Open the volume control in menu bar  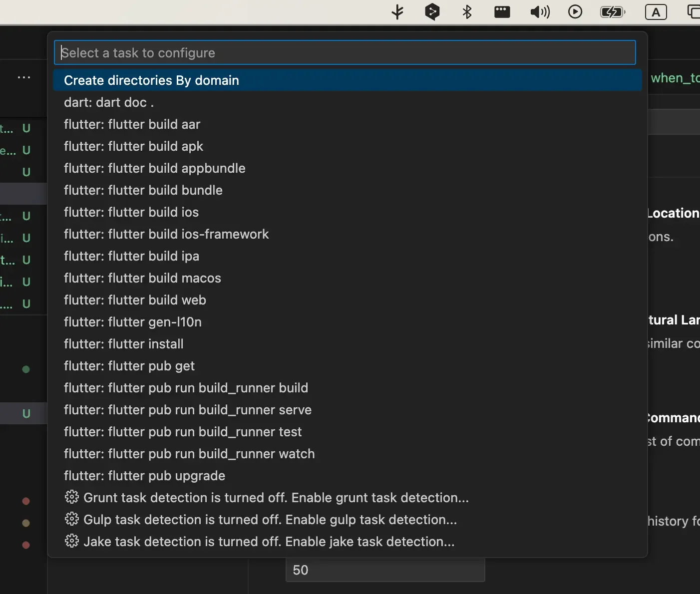click(540, 11)
